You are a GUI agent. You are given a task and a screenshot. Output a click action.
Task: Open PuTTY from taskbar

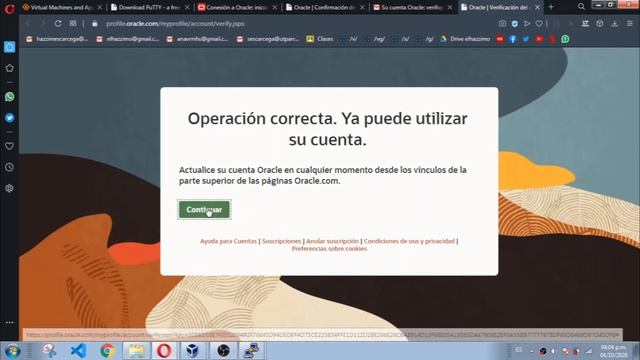click(252, 351)
